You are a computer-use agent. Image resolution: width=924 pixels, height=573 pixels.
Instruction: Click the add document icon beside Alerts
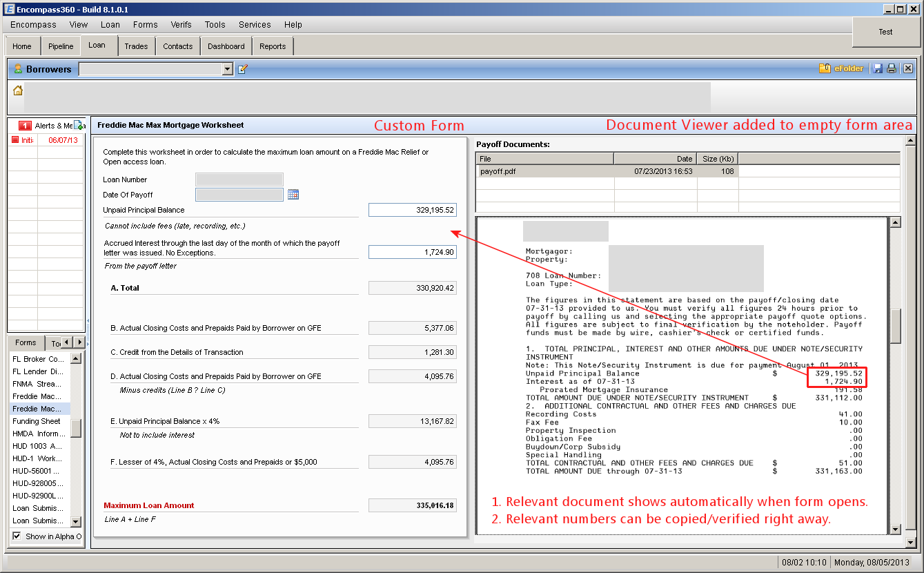(79, 126)
